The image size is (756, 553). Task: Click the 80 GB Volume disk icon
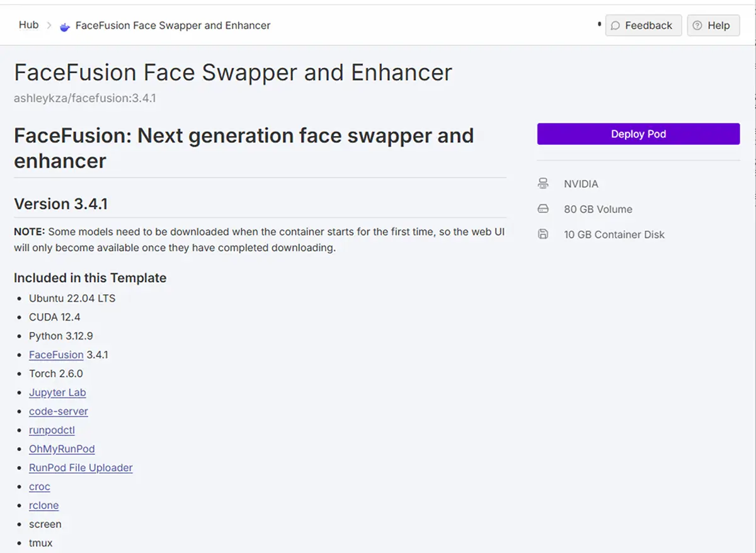pyautogui.click(x=543, y=208)
